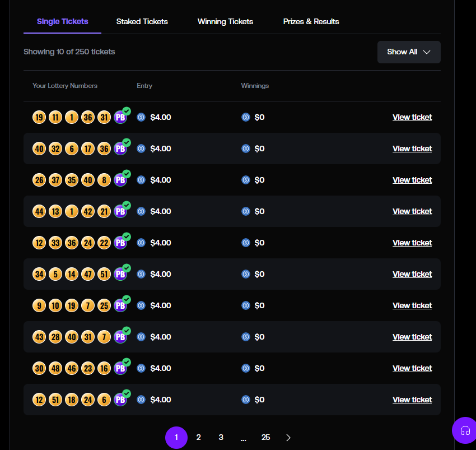View ticket for numbers 43 28 40 31 7
476x450 pixels.
pyautogui.click(x=412, y=337)
